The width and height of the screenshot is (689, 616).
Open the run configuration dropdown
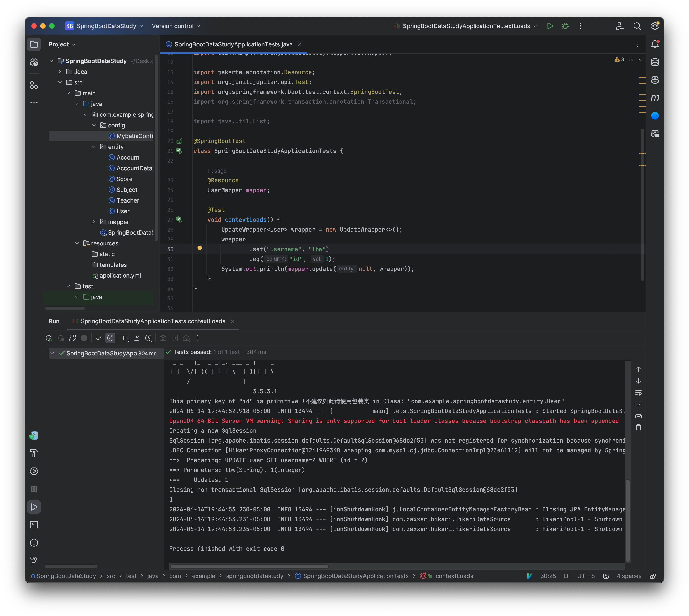coord(465,26)
